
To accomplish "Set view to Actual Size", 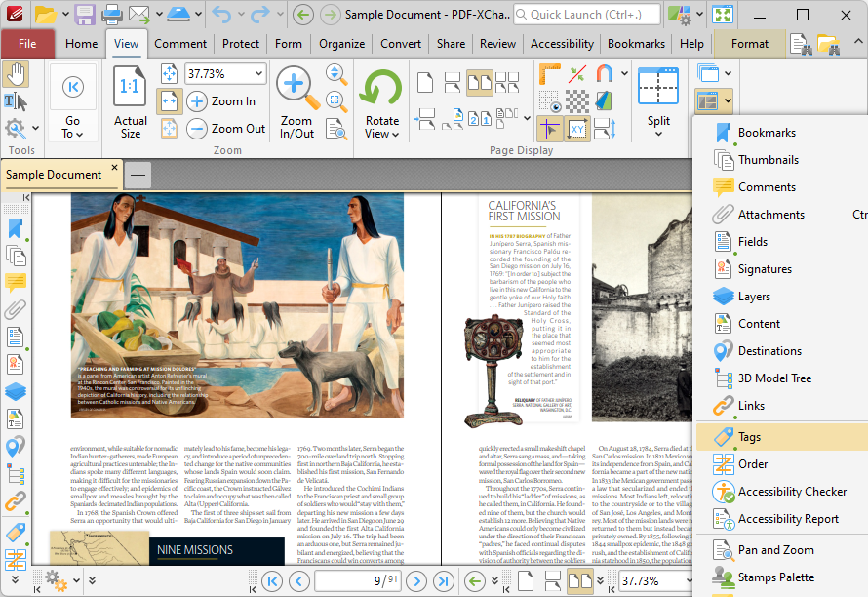I will [130, 101].
